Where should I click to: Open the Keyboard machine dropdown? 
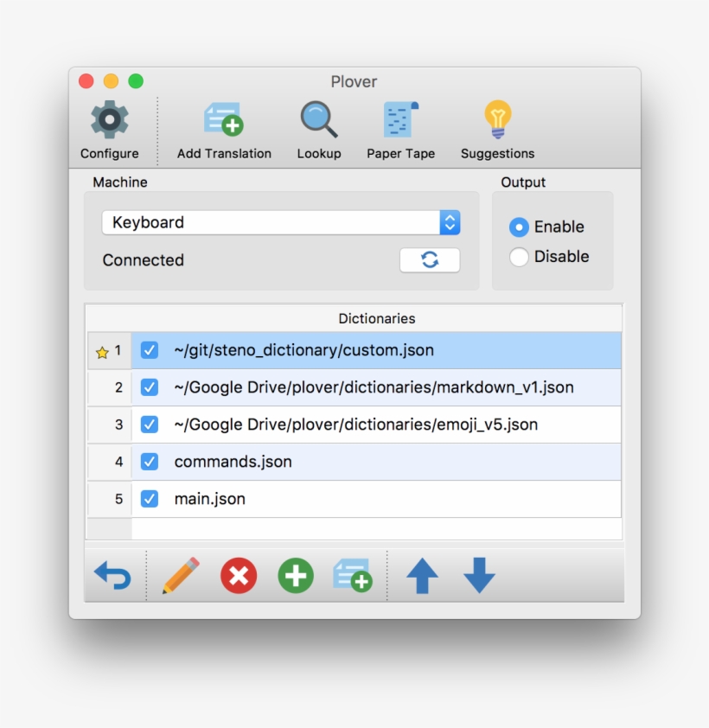pos(281,222)
